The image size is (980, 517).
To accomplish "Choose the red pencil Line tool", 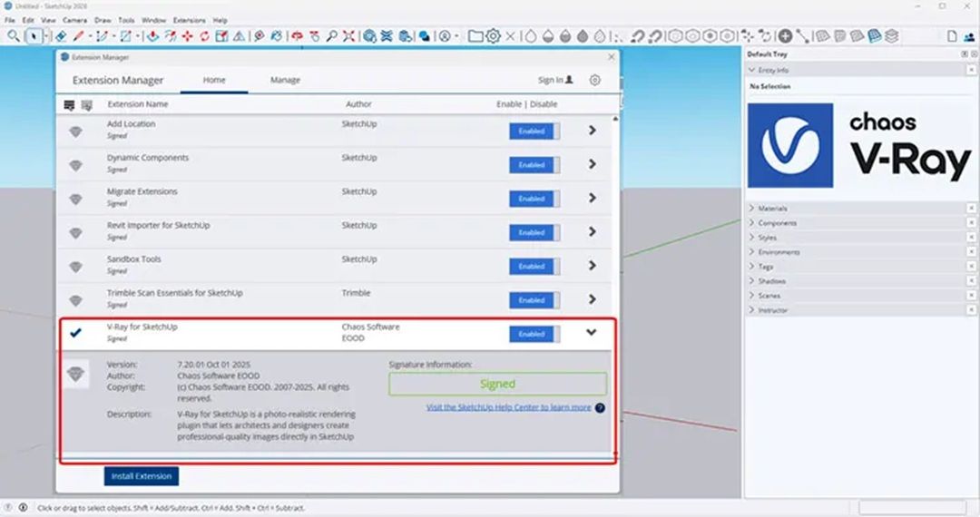I will pos(78,36).
